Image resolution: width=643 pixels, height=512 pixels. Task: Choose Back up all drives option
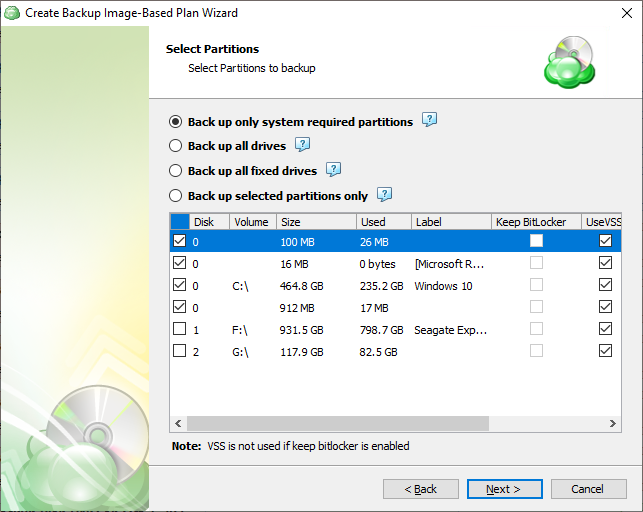tap(176, 146)
